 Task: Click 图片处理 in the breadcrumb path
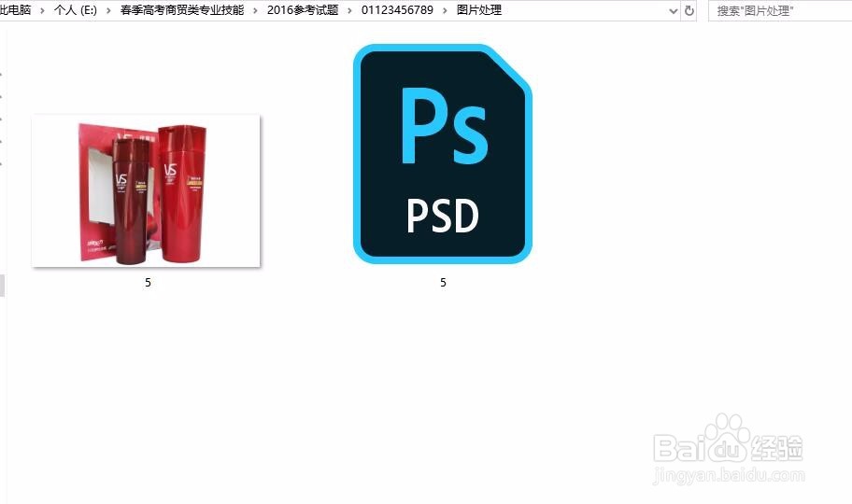[478, 9]
